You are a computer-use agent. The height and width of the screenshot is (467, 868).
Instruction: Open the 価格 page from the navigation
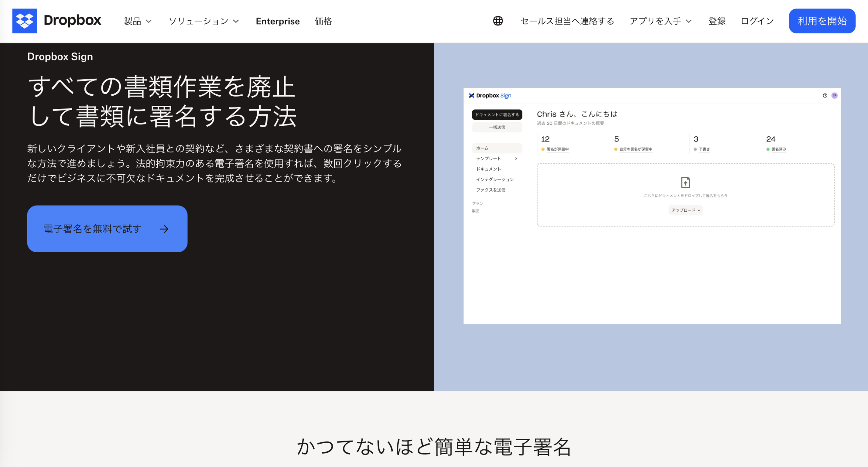pyautogui.click(x=323, y=21)
